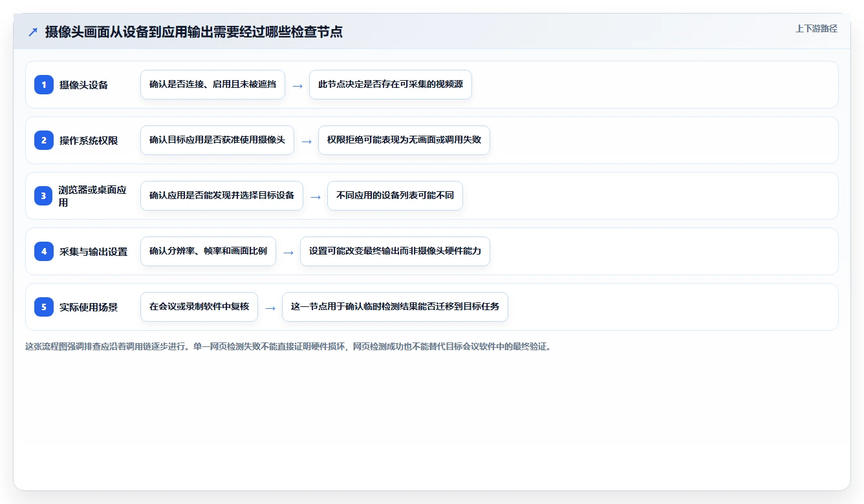Click the 此节点决定是否存在可采集的视频源 box
This screenshot has height=504, width=864.
391,85
